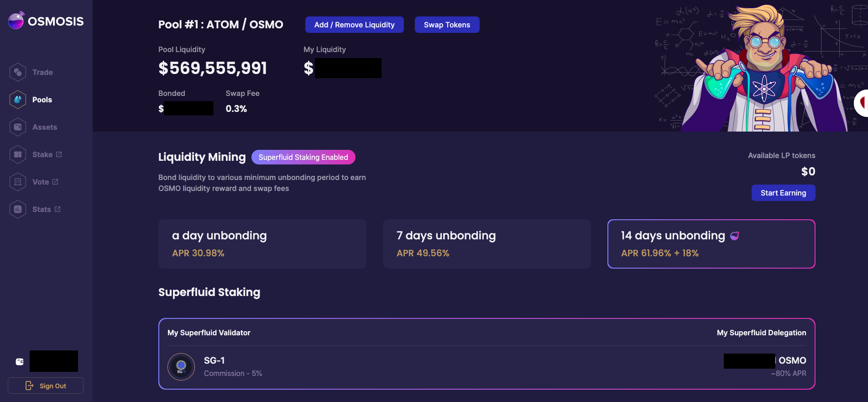This screenshot has width=868, height=402.
Task: Click Bonded label
Action: click(172, 93)
